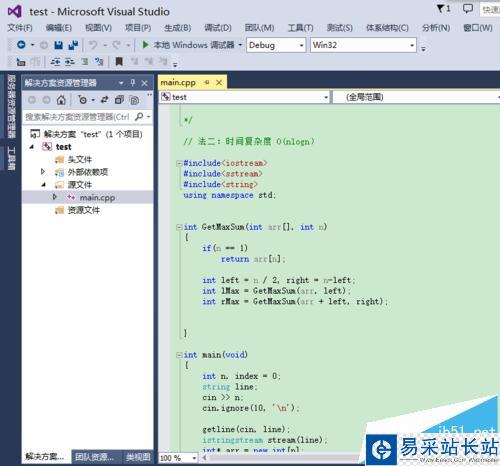Click the Save All (double floppy) icon

click(73, 45)
